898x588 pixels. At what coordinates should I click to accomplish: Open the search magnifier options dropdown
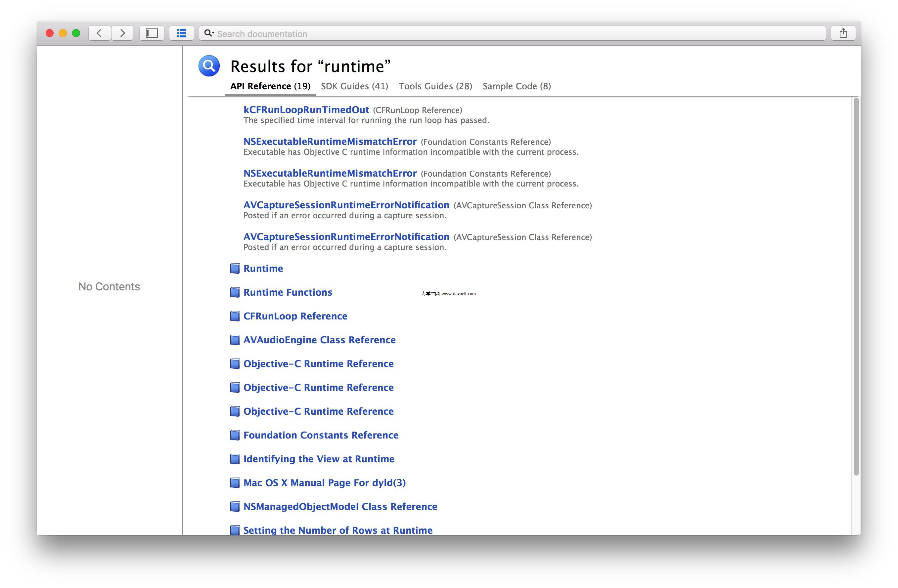click(209, 33)
